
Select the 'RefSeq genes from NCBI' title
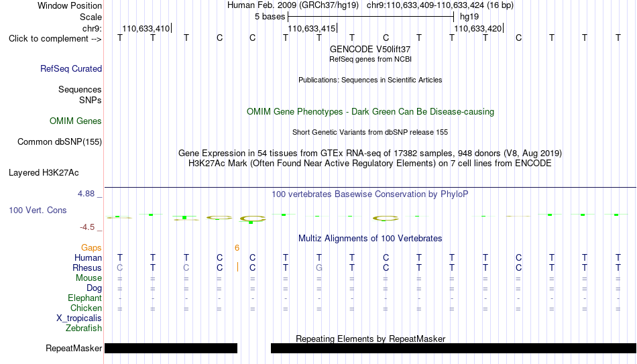click(370, 59)
